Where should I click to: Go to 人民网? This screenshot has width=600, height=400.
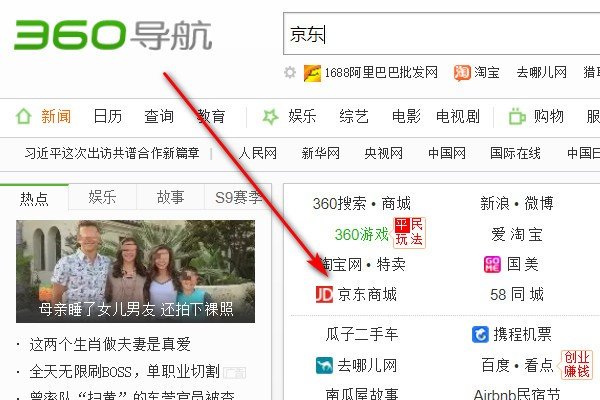coord(258,153)
